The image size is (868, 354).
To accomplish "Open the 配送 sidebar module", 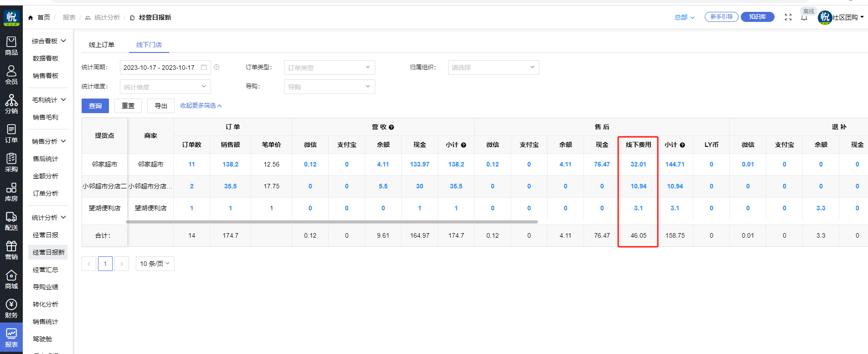I will (11, 221).
